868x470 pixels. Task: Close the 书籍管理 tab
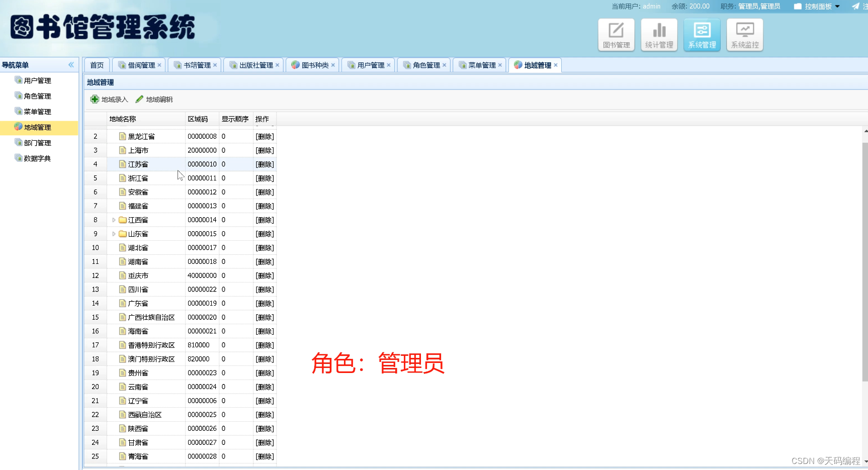click(x=215, y=65)
